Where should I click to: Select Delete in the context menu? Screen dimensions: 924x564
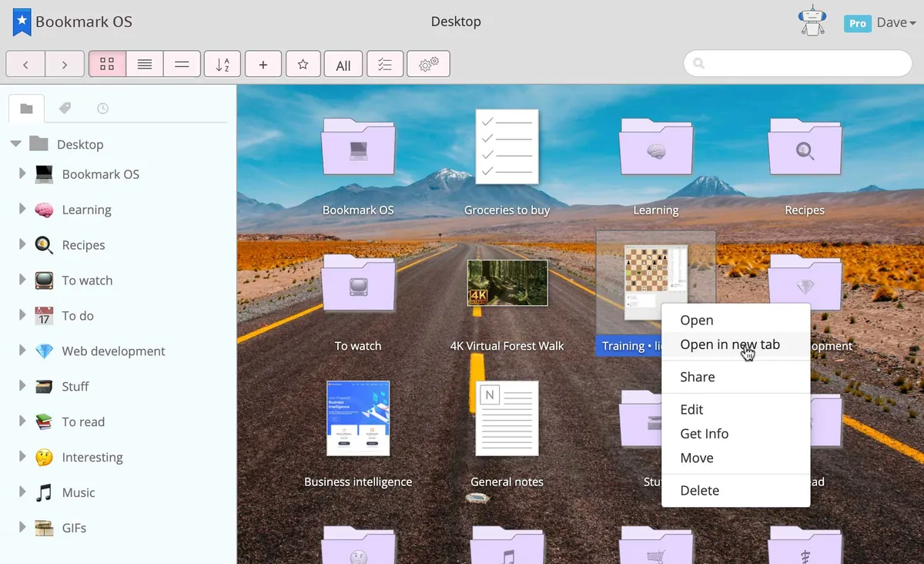tap(699, 490)
